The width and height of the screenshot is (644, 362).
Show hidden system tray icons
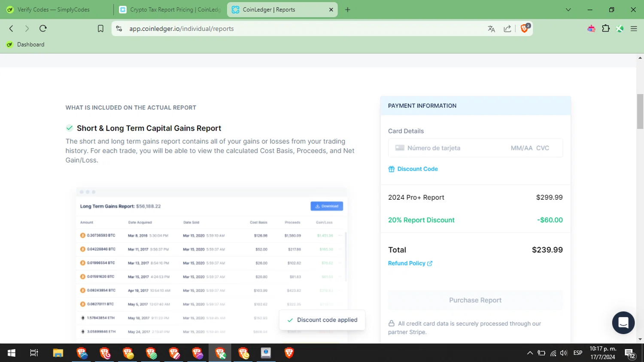530,353
